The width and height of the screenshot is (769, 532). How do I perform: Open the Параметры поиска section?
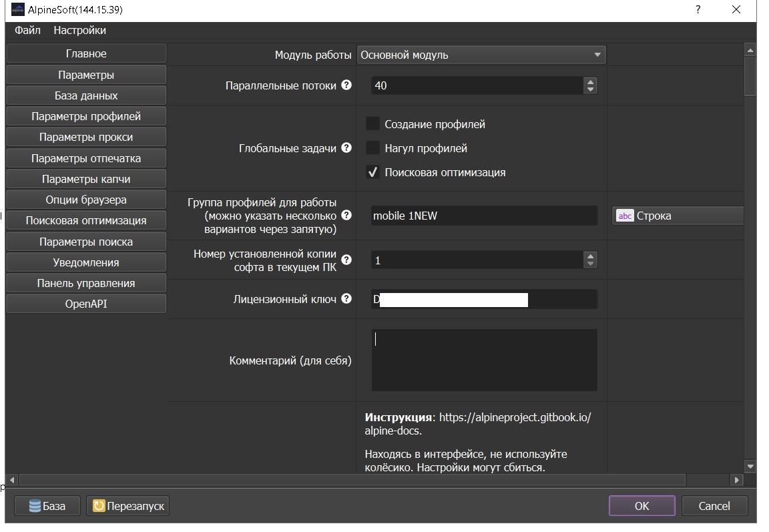tap(86, 242)
